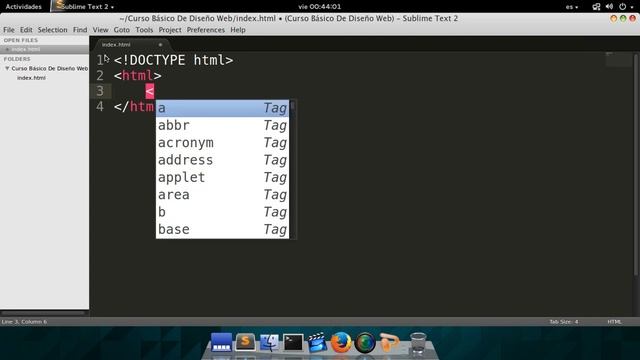Open the volume speaker icon in top bar
This screenshot has height=360, width=640.
[x=609, y=7]
